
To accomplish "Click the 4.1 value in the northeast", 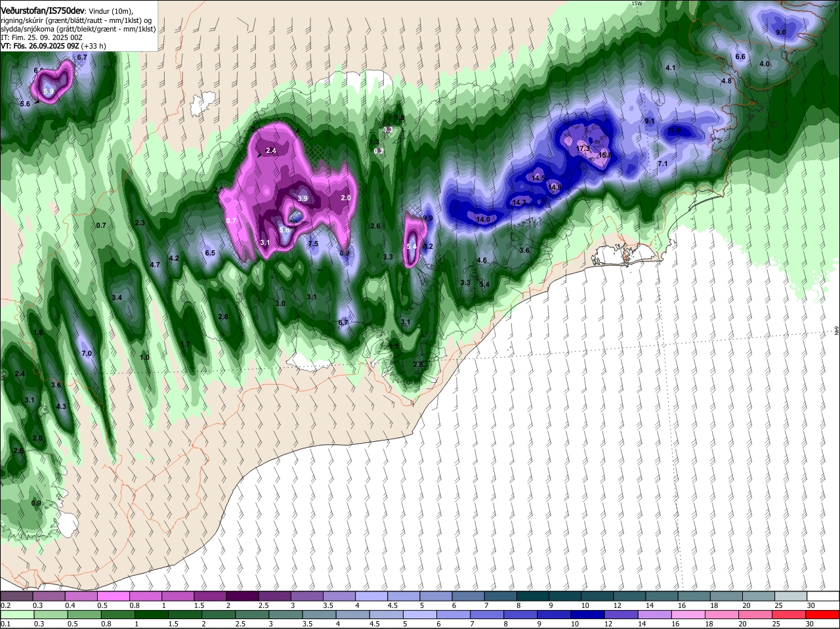I will pos(671,68).
